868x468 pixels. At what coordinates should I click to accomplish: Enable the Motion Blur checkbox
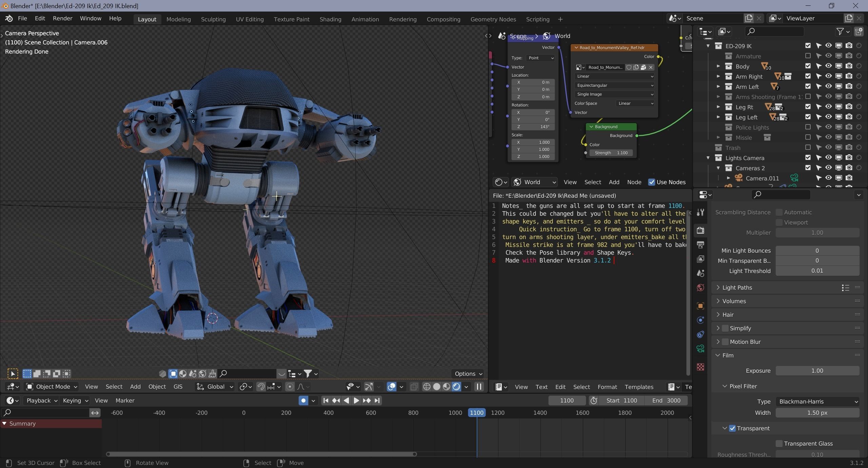[x=725, y=342]
